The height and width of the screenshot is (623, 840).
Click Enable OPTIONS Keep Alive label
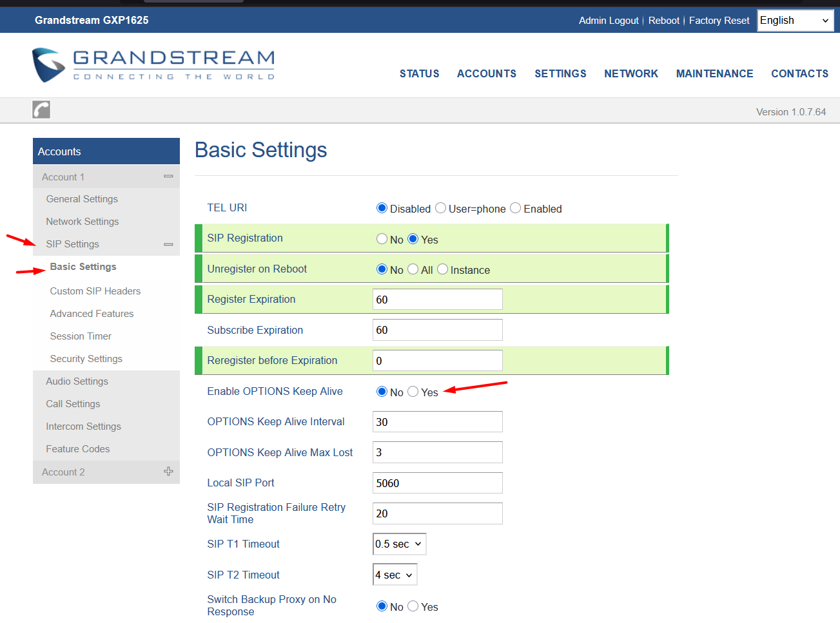click(275, 391)
